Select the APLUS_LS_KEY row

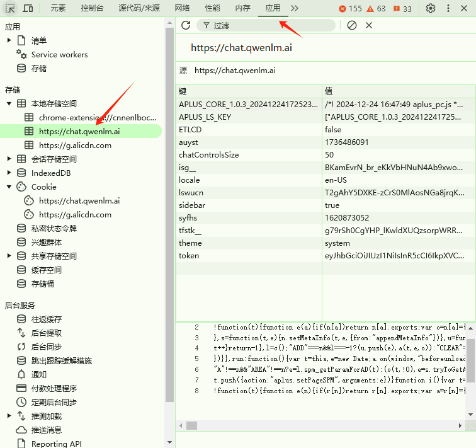[x=326, y=117]
